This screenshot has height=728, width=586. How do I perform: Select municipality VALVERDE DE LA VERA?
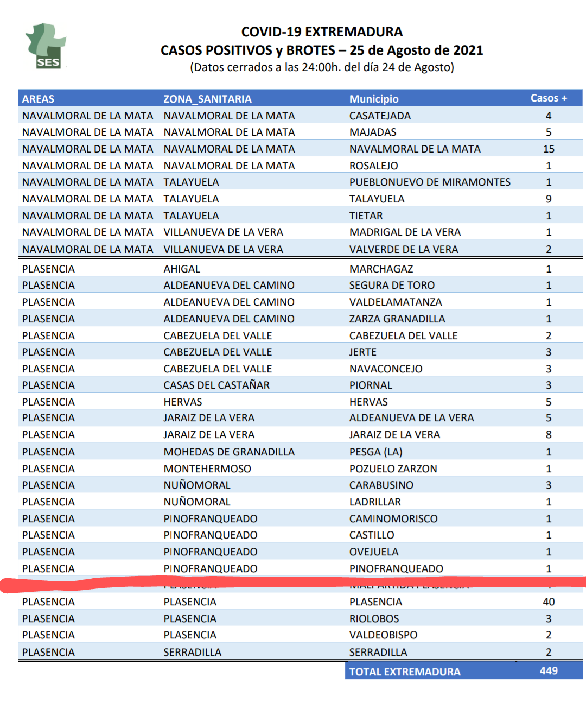point(404,249)
